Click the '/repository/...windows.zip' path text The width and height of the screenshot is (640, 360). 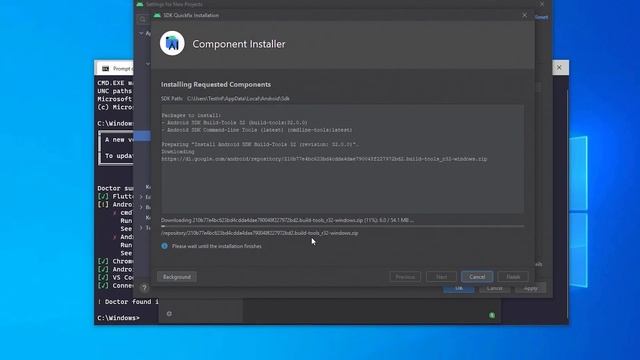pos(260,233)
